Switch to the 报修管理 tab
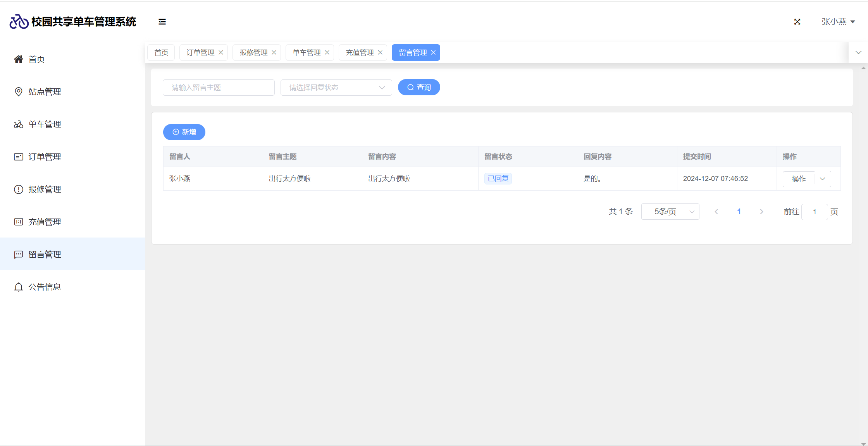The height and width of the screenshot is (446, 868). [x=253, y=53]
